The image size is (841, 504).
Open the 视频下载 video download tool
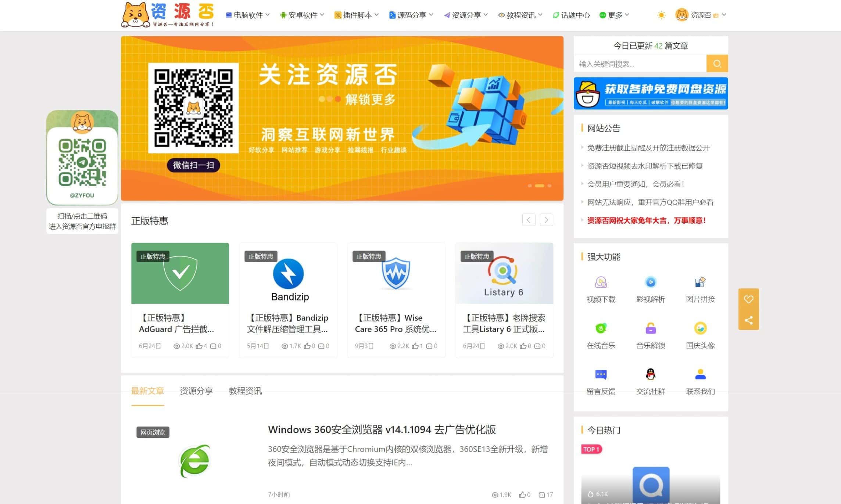click(601, 282)
